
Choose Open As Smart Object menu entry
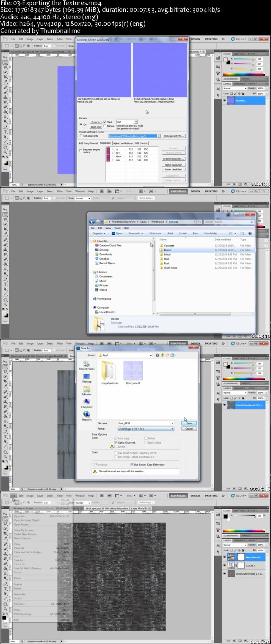pos(28,520)
